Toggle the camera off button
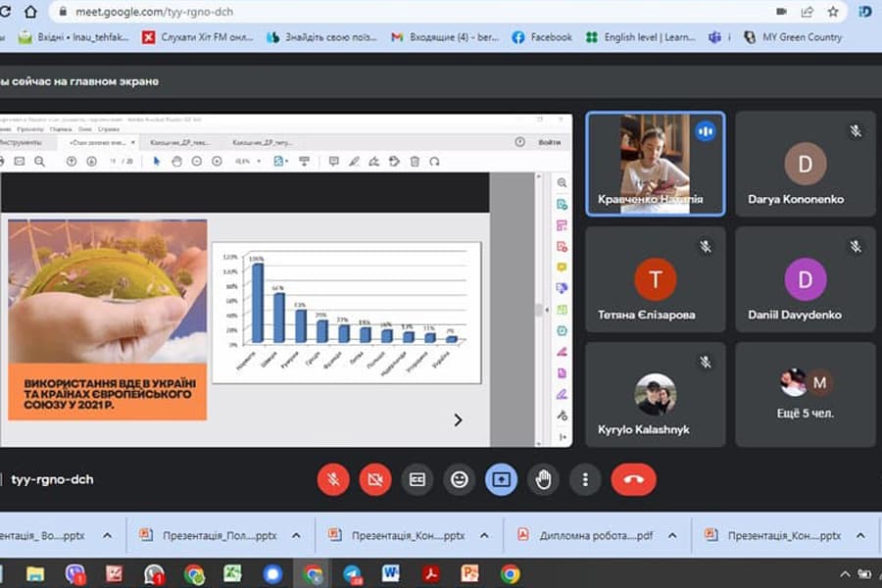The width and height of the screenshot is (882, 588). (374, 479)
